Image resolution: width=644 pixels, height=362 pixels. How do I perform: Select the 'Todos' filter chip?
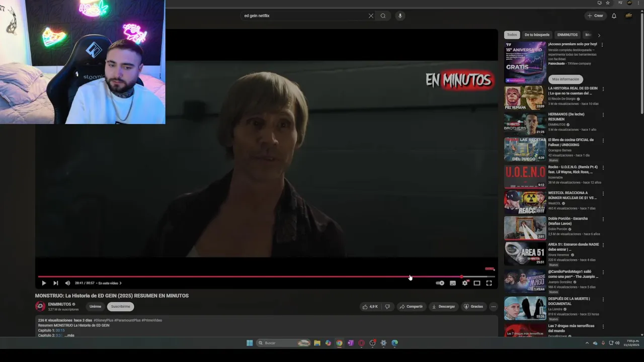point(512,35)
